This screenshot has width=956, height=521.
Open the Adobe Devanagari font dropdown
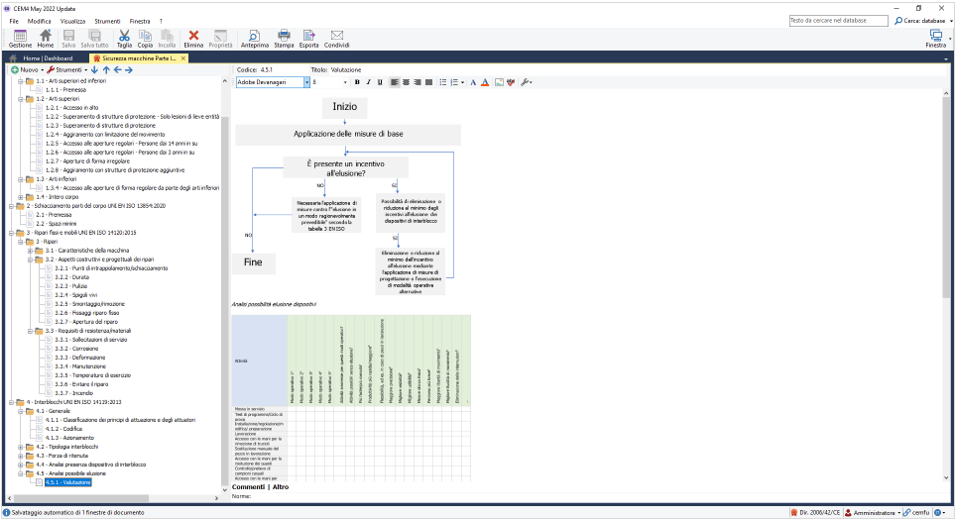306,82
